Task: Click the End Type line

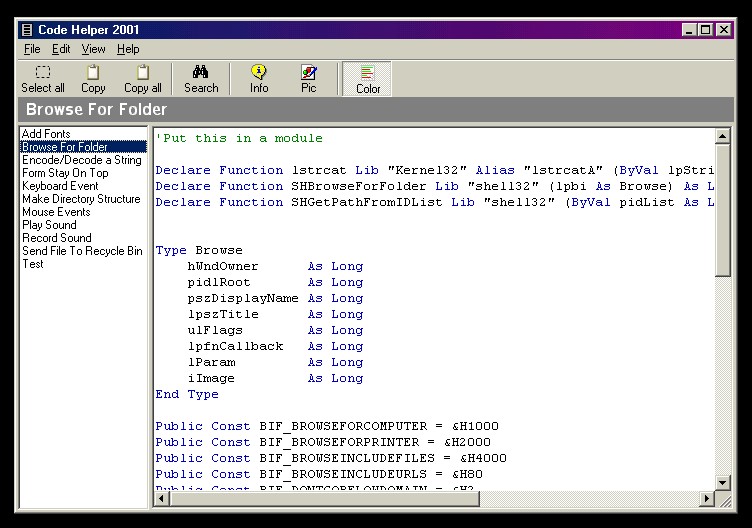Action: pos(187,394)
